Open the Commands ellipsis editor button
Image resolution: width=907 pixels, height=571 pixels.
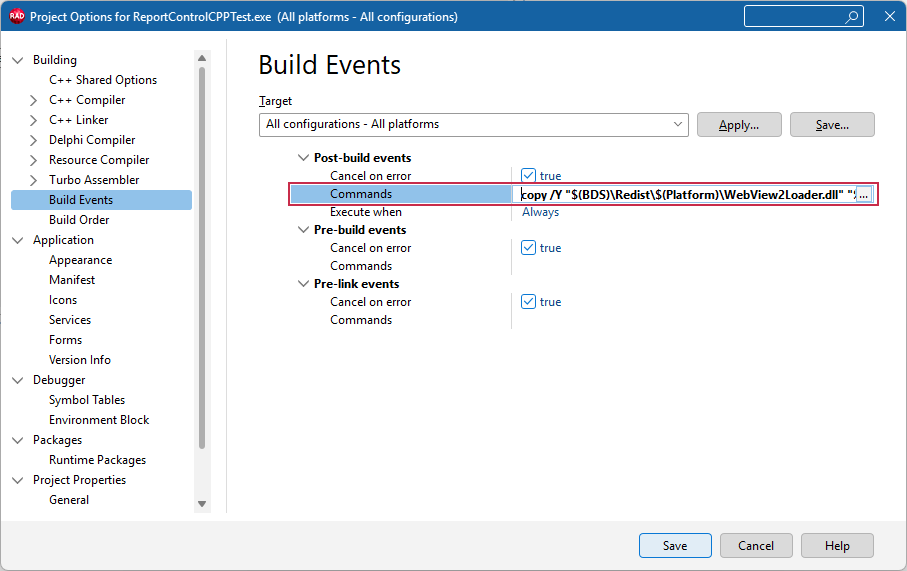pos(864,195)
